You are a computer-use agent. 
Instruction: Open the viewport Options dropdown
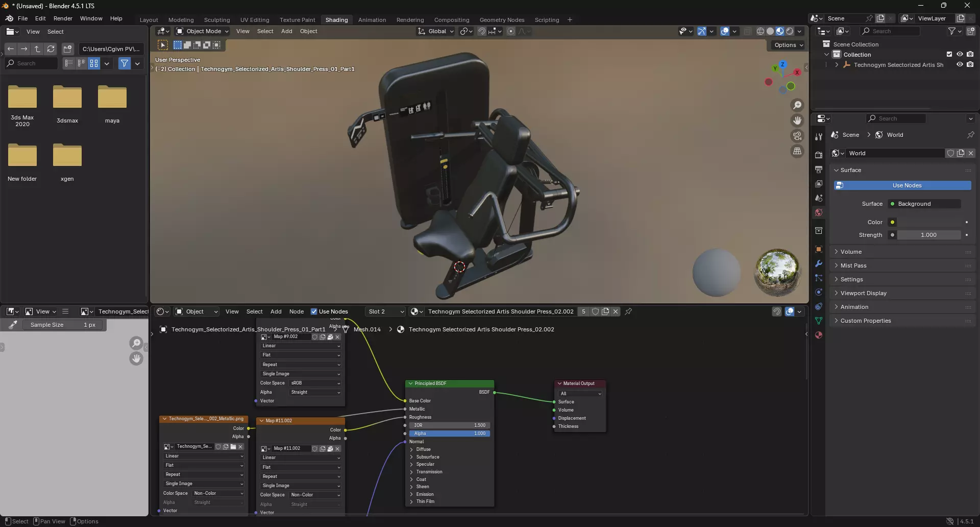(x=788, y=45)
